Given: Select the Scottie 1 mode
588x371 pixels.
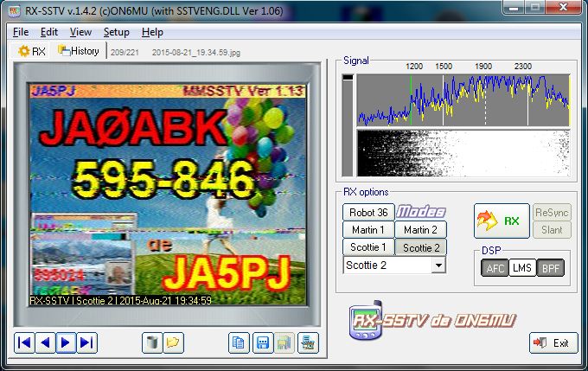Looking at the screenshot, I should [x=368, y=247].
